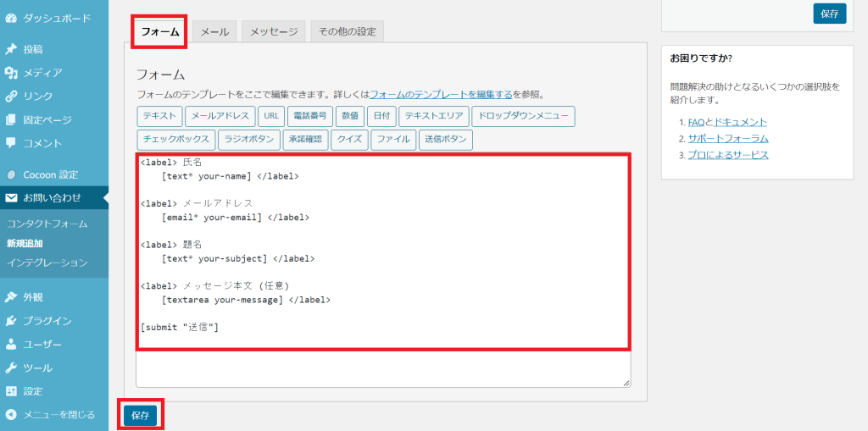The width and height of the screenshot is (868, 431).
Task: Click the comment bubble icon for コメント
Action: coord(11,143)
